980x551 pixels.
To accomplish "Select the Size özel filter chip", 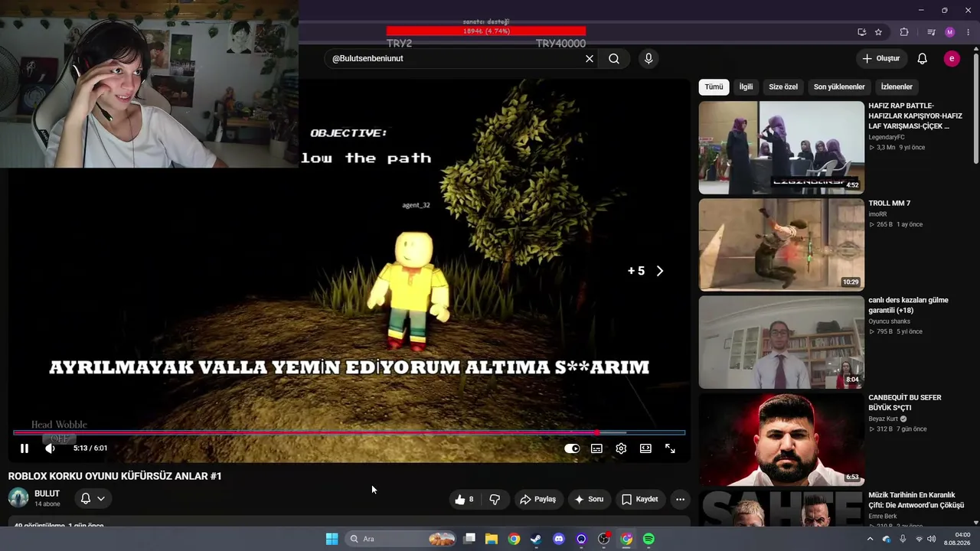I will (783, 87).
